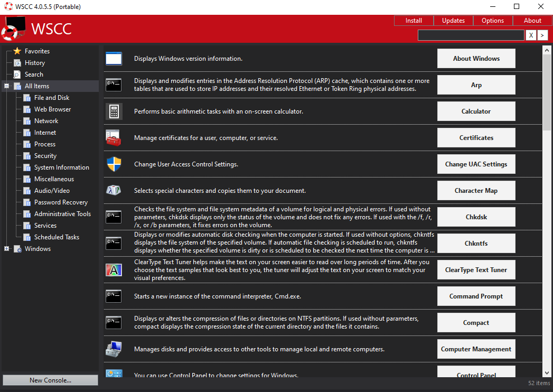Collapse the All Items tree node
This screenshot has width=553, height=392.
(6, 86)
